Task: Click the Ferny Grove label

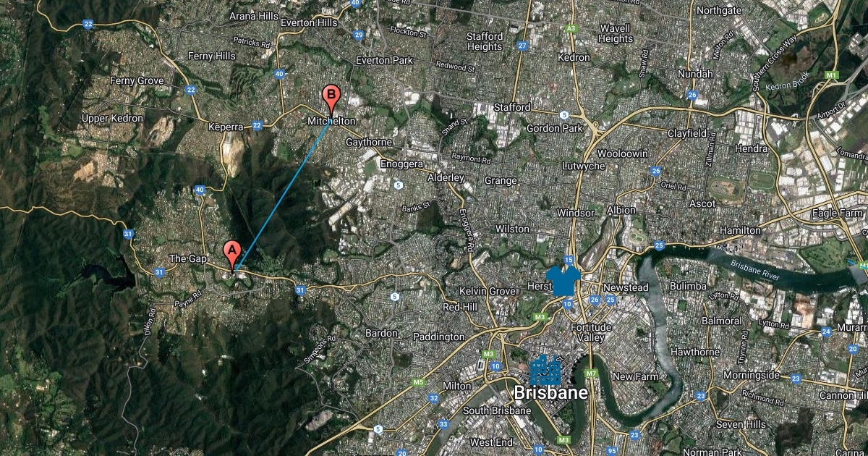Action: (137, 80)
